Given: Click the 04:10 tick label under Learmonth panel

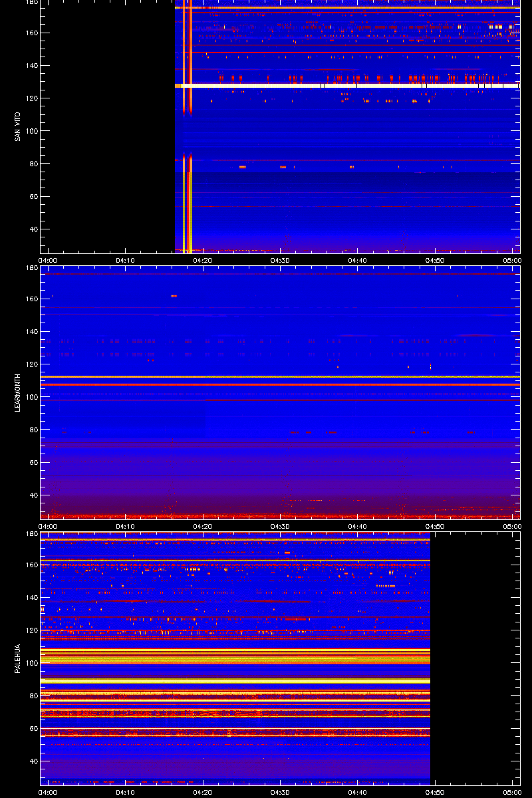Looking at the screenshot, I should click(x=126, y=526).
